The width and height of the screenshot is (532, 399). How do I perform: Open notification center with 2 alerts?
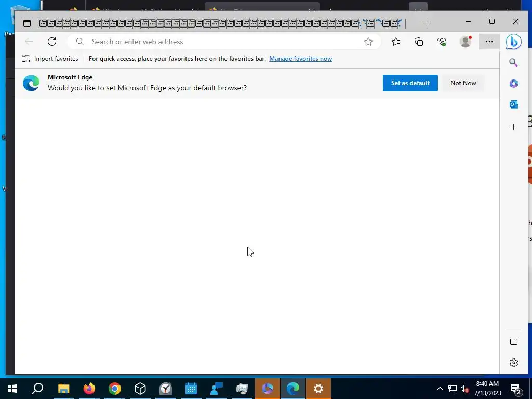pos(516,389)
